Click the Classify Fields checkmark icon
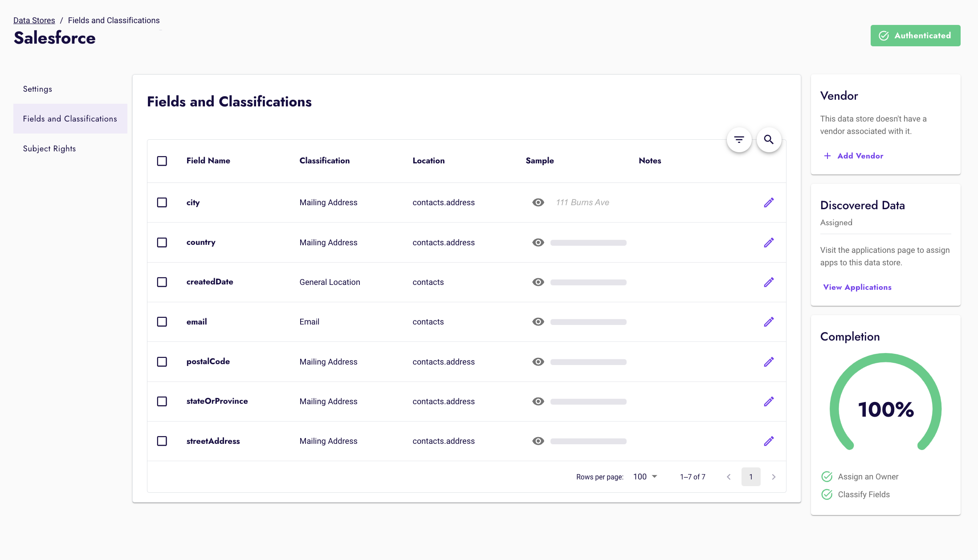Screen dimensions: 978x560 (827, 495)
